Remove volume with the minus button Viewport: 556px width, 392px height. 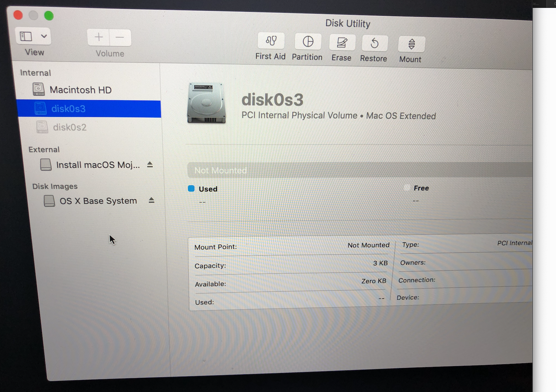coord(120,38)
